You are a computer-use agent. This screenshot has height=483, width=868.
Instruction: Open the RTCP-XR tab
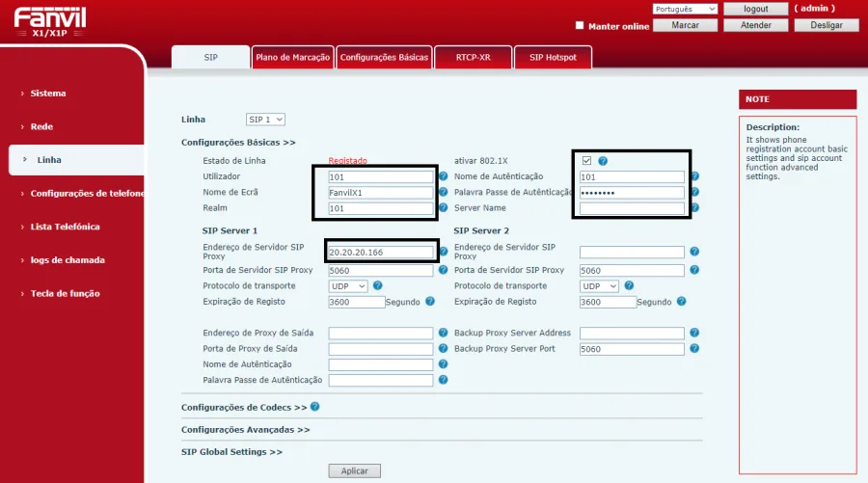tap(474, 58)
